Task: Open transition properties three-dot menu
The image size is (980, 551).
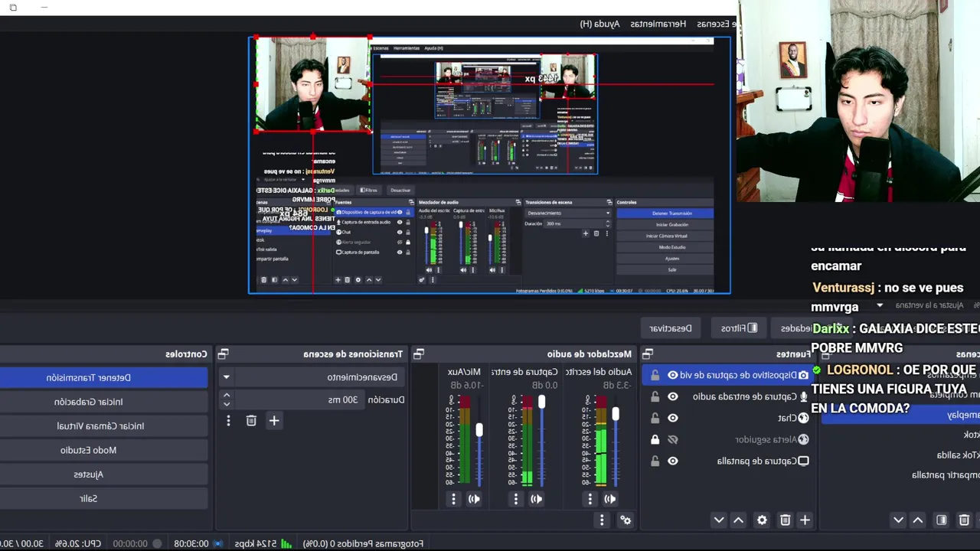Action: click(x=228, y=420)
